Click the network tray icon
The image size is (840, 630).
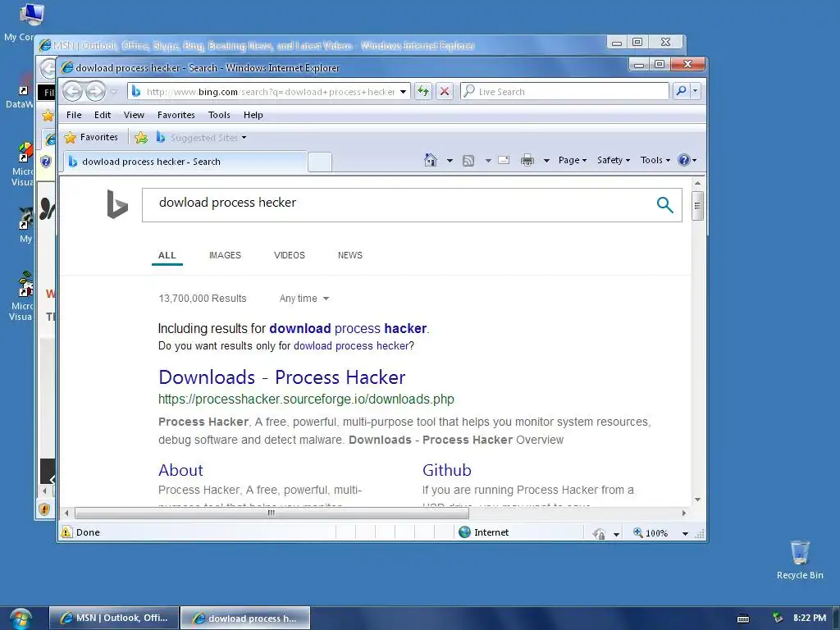778,618
